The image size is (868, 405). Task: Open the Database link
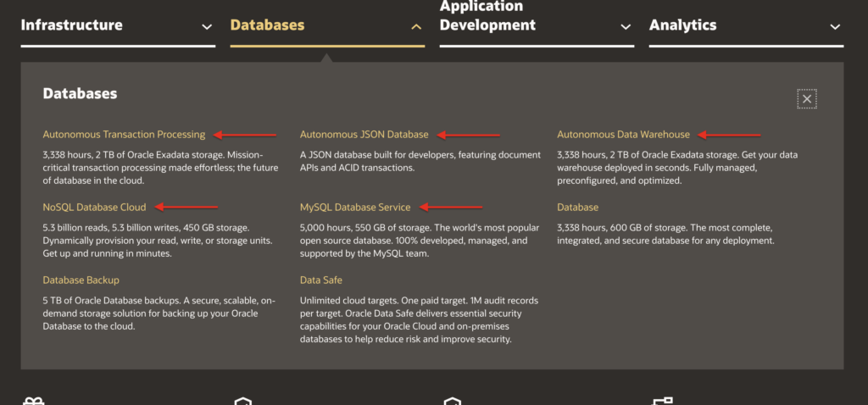pos(577,207)
